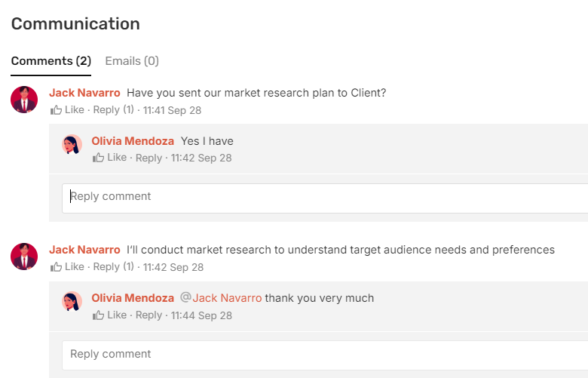Click Olivia's avatar beside the thank-you reply
Viewport: 588px width, 378px height.
pyautogui.click(x=72, y=302)
